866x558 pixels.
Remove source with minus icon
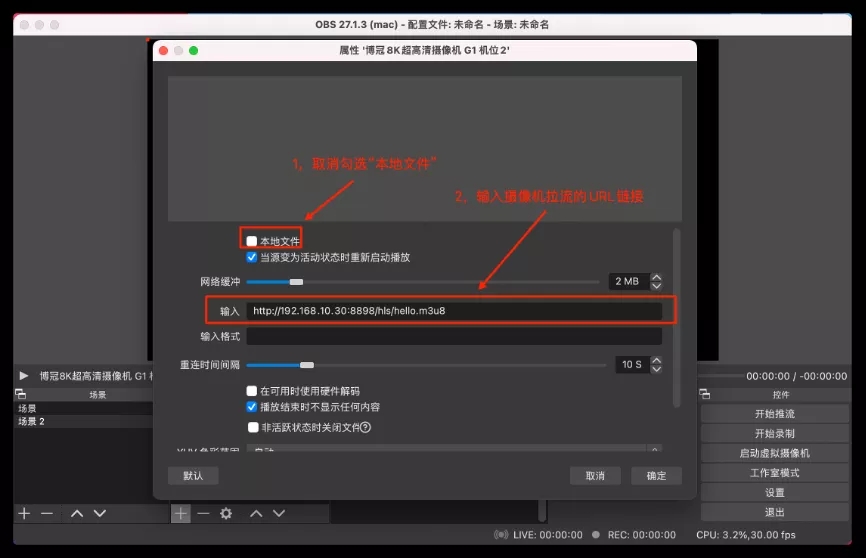coord(203,513)
